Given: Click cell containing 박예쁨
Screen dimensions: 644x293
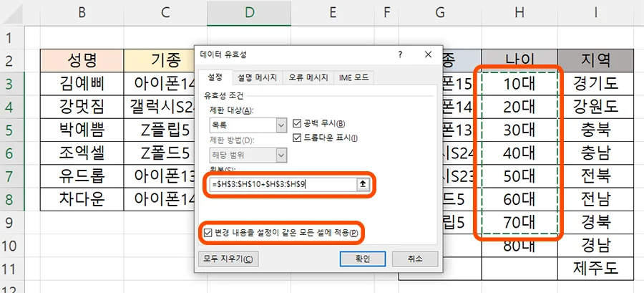Looking at the screenshot, I should 82,130.
